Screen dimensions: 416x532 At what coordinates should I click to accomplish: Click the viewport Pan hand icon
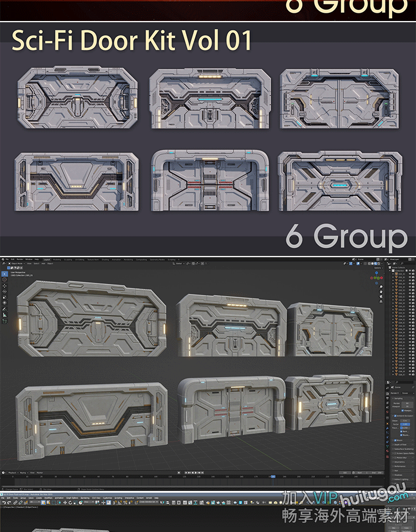381,292
